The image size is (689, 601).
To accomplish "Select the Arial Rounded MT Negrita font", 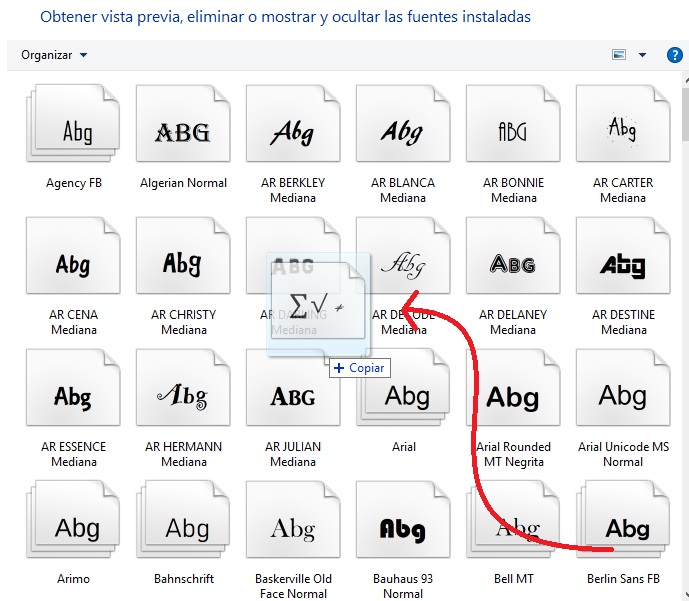I will point(513,396).
